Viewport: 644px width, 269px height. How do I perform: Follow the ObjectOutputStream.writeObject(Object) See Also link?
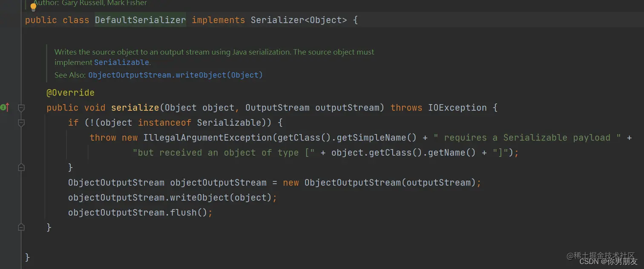pos(175,75)
